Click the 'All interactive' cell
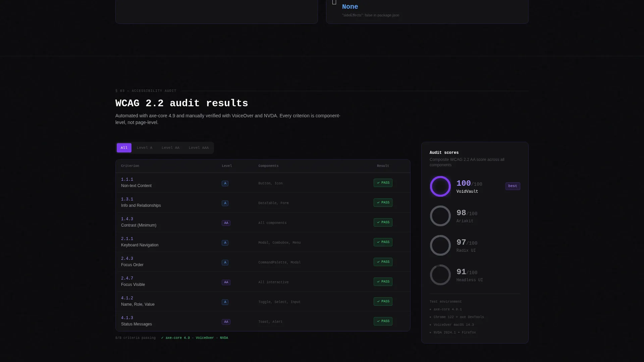This screenshot has width=644, height=362. 273,283
